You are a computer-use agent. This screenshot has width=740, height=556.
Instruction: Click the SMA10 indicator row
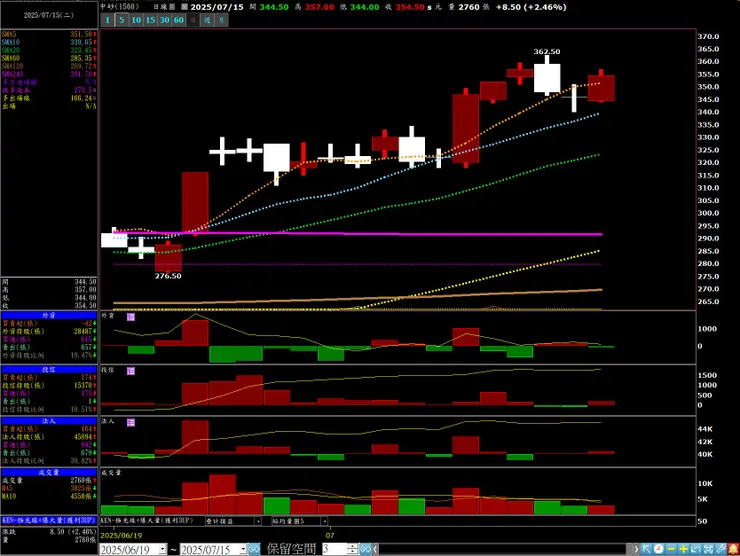coord(49,42)
